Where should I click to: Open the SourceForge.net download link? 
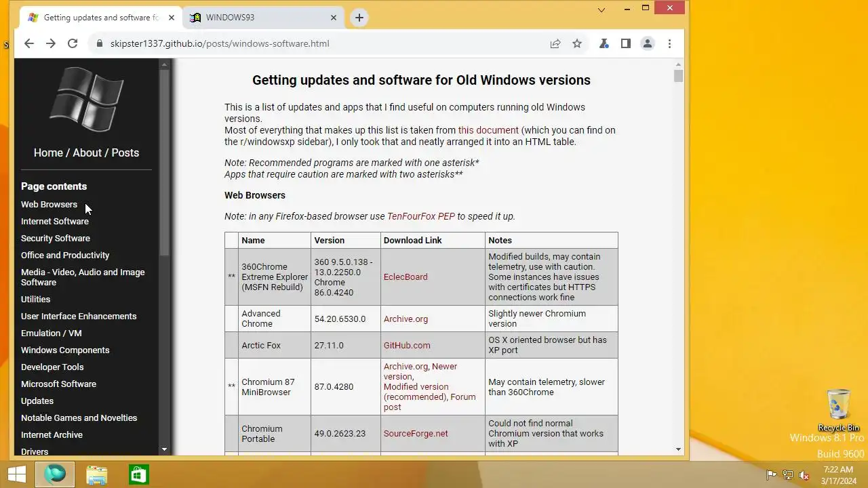tap(416, 433)
